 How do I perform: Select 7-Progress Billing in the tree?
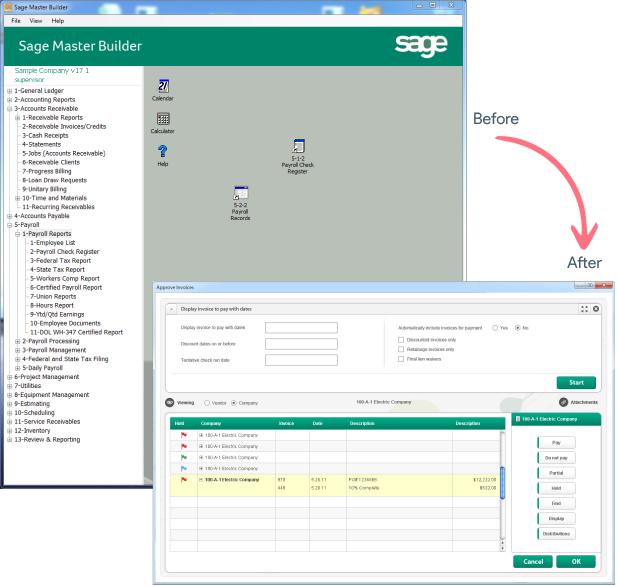tap(47, 172)
